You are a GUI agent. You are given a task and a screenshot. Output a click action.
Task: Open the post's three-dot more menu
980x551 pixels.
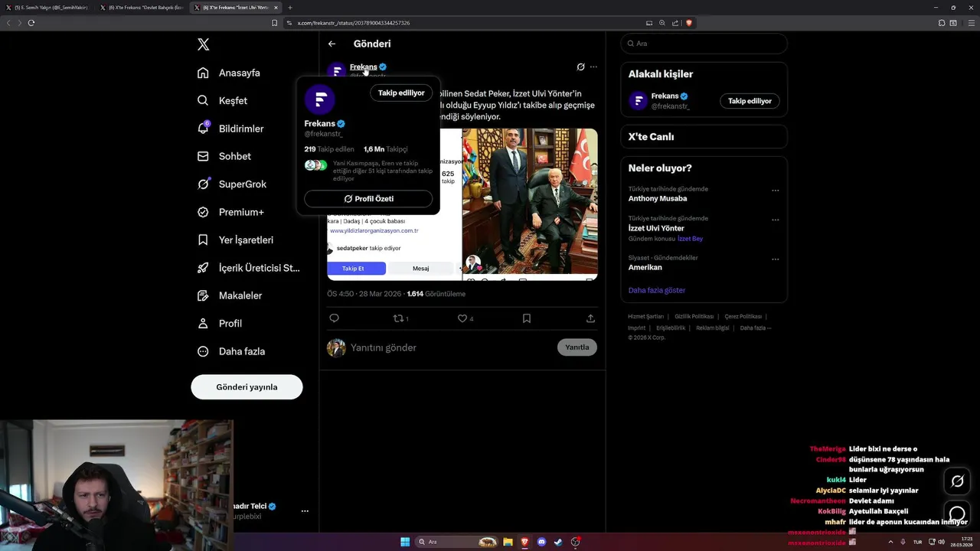tap(593, 67)
